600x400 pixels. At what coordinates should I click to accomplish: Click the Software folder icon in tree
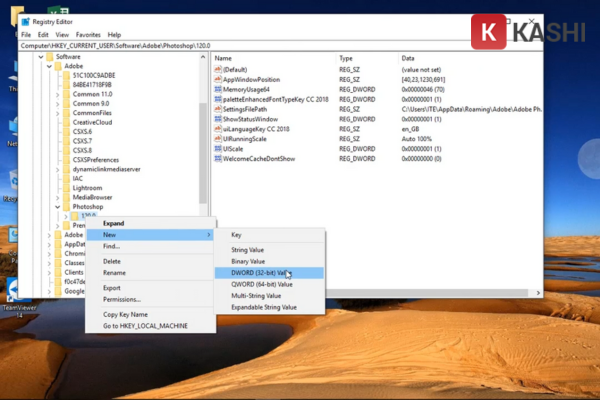(x=50, y=57)
